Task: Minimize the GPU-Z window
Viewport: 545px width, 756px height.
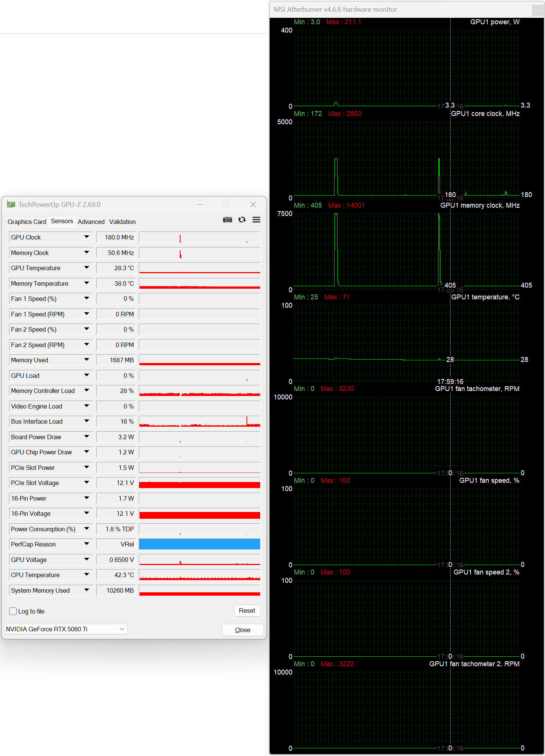Action: (200, 205)
